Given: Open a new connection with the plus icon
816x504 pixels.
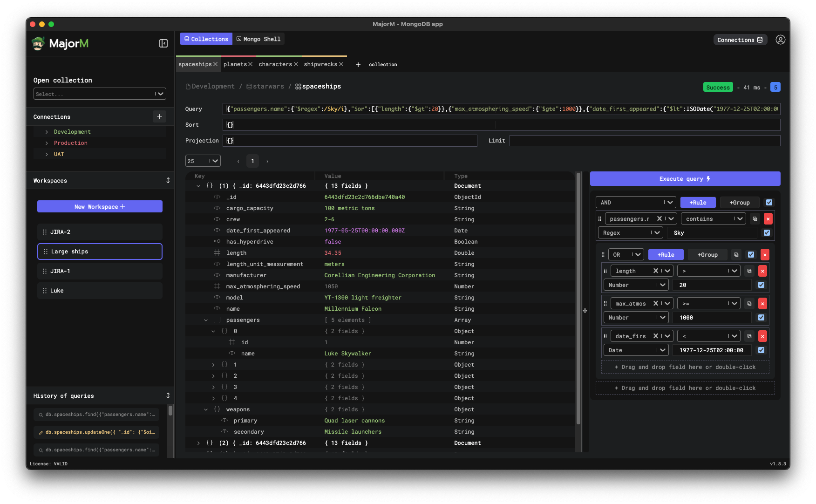Looking at the screenshot, I should [160, 116].
